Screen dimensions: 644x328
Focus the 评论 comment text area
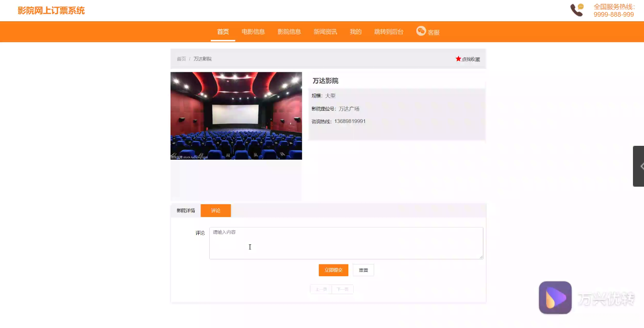tap(346, 243)
